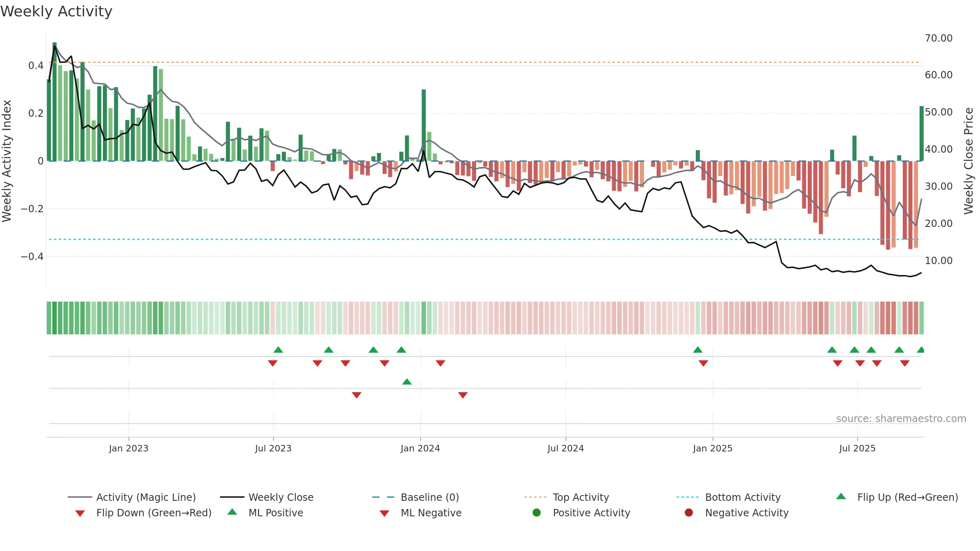Select the ML Negative marker after Jan 2024
980x551 pixels.
point(463,395)
